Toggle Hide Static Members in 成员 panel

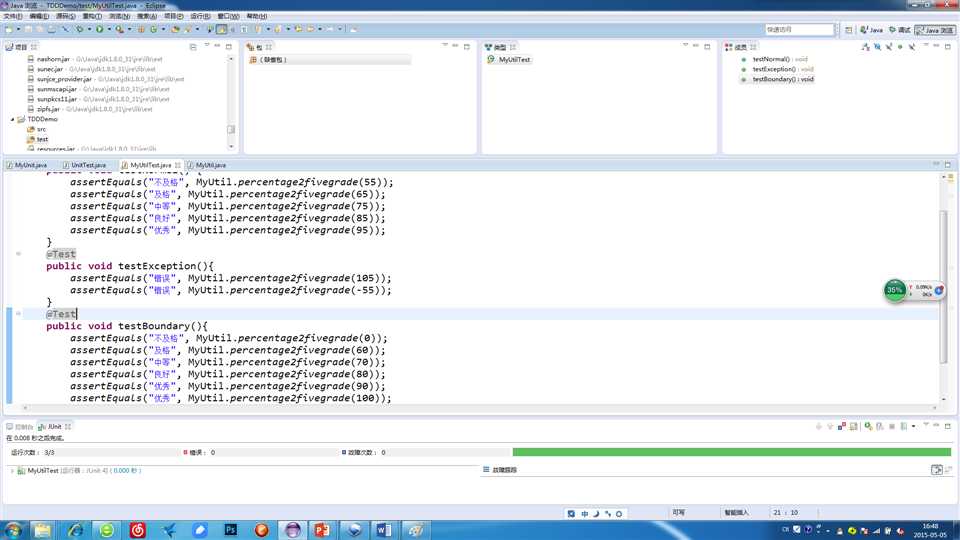pyautogui.click(x=889, y=47)
